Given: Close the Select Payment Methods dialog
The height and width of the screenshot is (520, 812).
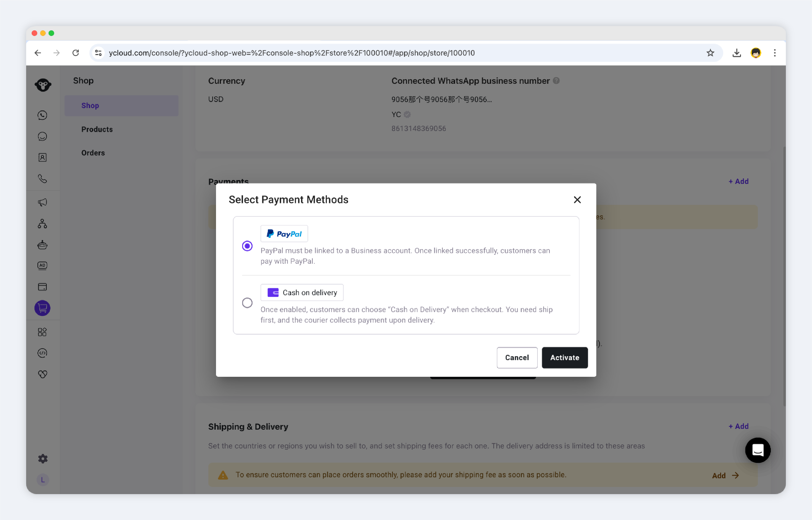Looking at the screenshot, I should (577, 200).
